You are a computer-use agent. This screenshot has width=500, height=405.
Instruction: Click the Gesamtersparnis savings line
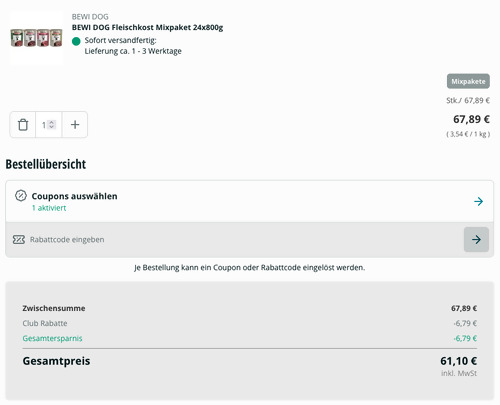click(x=250, y=338)
